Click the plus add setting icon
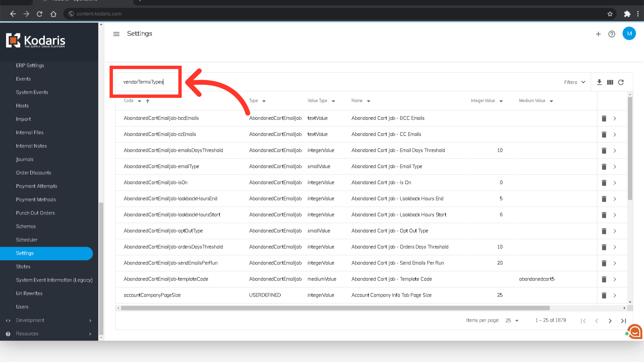The width and height of the screenshot is (644, 362). (x=598, y=34)
